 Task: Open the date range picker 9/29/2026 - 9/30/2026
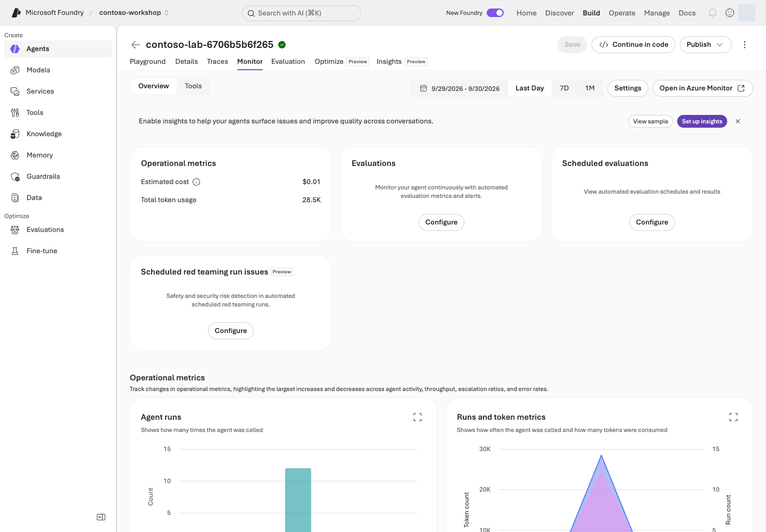pyautogui.click(x=460, y=88)
